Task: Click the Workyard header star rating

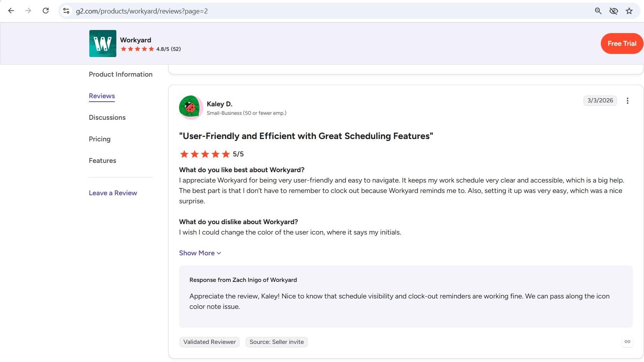Action: 137,49
